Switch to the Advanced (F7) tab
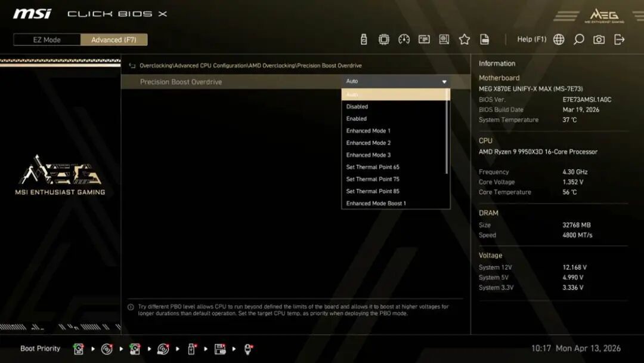The width and height of the screenshot is (644, 363). pos(114,40)
